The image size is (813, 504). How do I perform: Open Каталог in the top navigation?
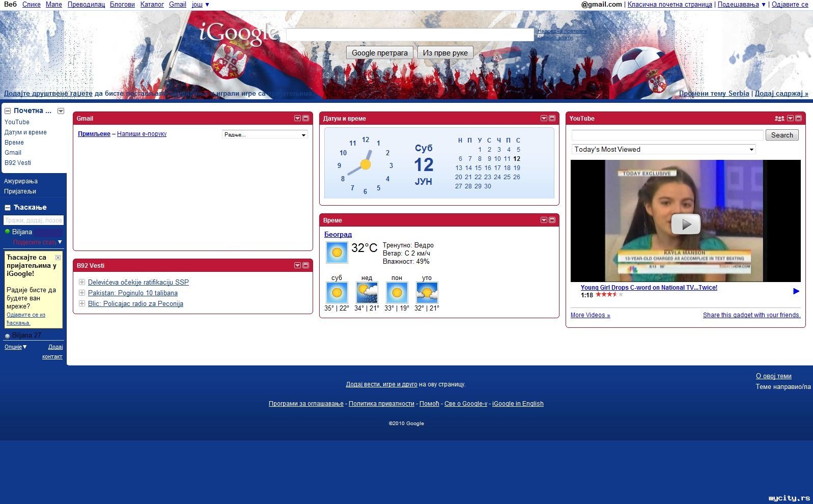click(152, 4)
